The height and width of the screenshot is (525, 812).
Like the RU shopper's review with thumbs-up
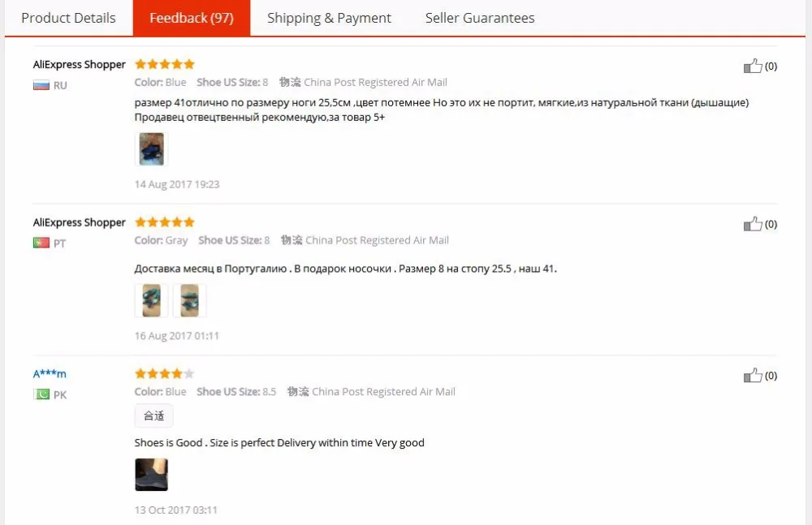(753, 66)
